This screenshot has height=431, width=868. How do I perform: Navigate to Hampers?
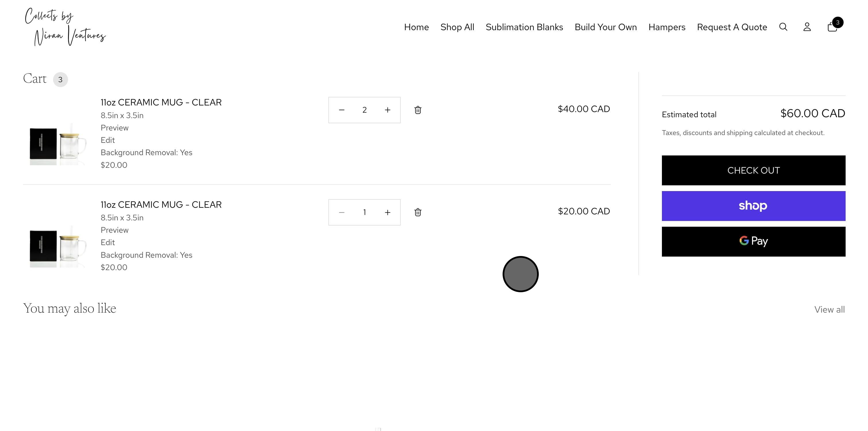(x=667, y=27)
